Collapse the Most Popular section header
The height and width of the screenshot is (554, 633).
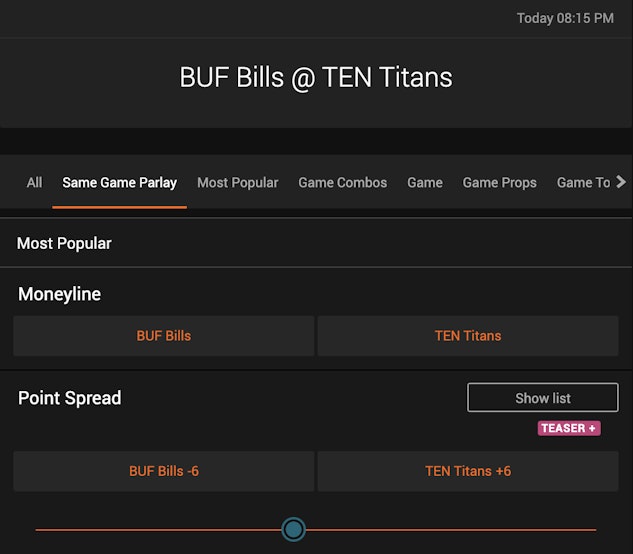64,243
